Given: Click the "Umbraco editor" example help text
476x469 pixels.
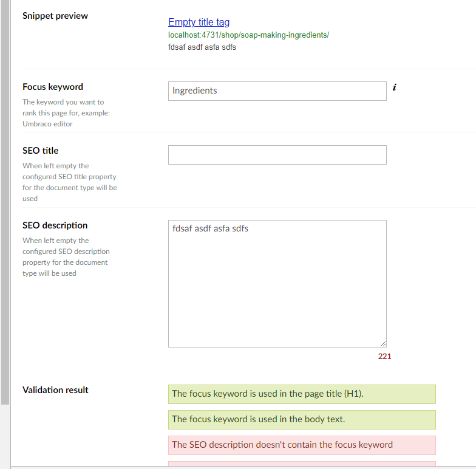Looking at the screenshot, I should (47, 124).
